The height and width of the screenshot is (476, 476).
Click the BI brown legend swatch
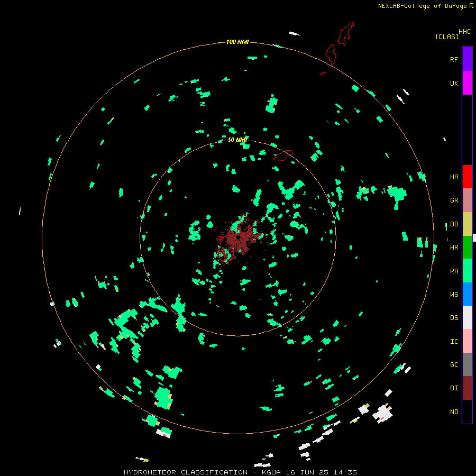tap(467, 388)
